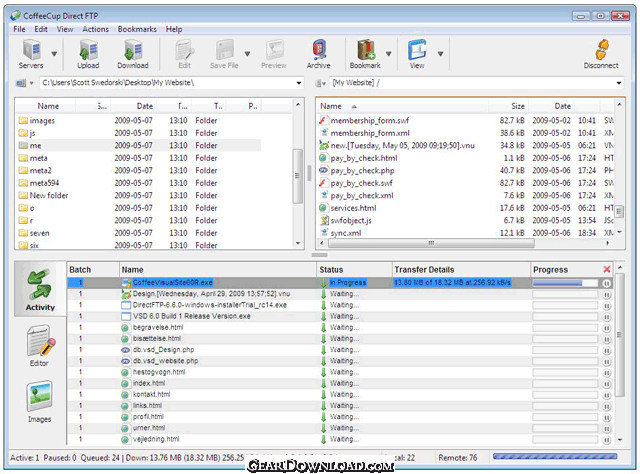Click the Download toolbar icon

click(133, 53)
